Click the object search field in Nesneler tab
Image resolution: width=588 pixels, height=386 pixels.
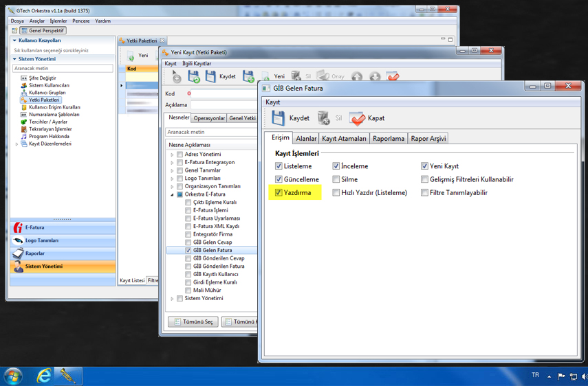[x=211, y=132]
